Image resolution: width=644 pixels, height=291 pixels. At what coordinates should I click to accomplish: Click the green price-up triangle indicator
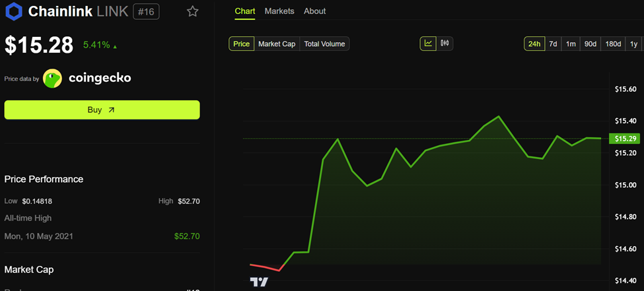[115, 47]
